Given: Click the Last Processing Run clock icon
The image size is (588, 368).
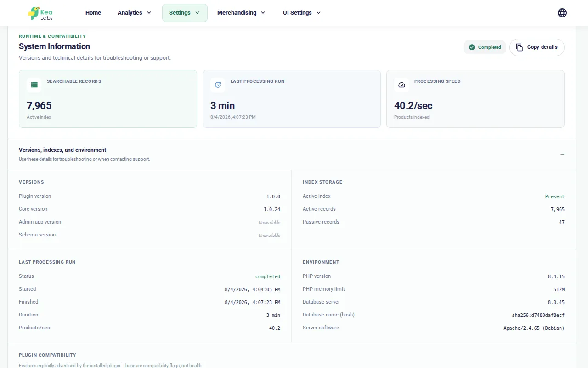Looking at the screenshot, I should 218,85.
